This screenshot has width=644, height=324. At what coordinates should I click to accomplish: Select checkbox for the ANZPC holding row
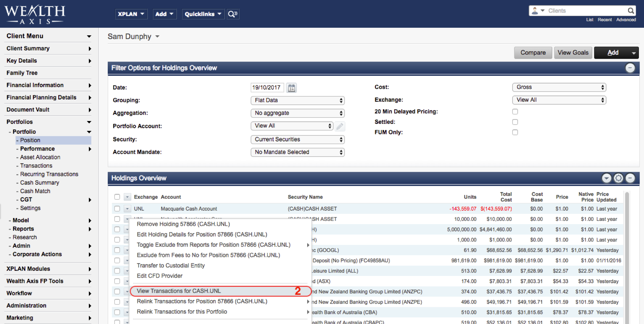click(x=117, y=292)
